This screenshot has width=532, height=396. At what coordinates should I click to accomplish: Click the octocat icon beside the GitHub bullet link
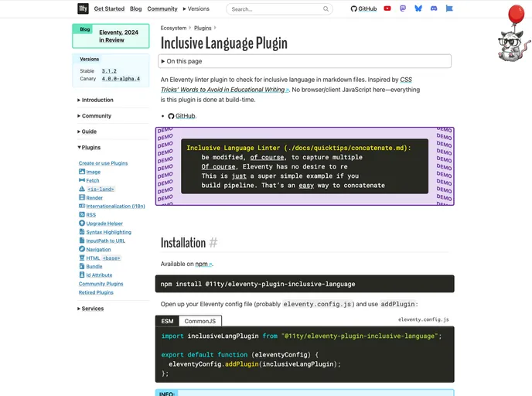pos(171,116)
